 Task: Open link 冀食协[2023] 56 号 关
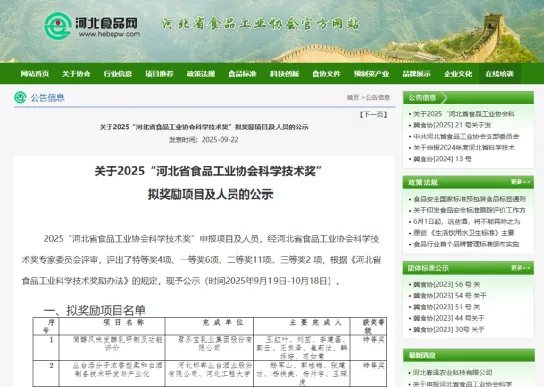tap(447, 284)
